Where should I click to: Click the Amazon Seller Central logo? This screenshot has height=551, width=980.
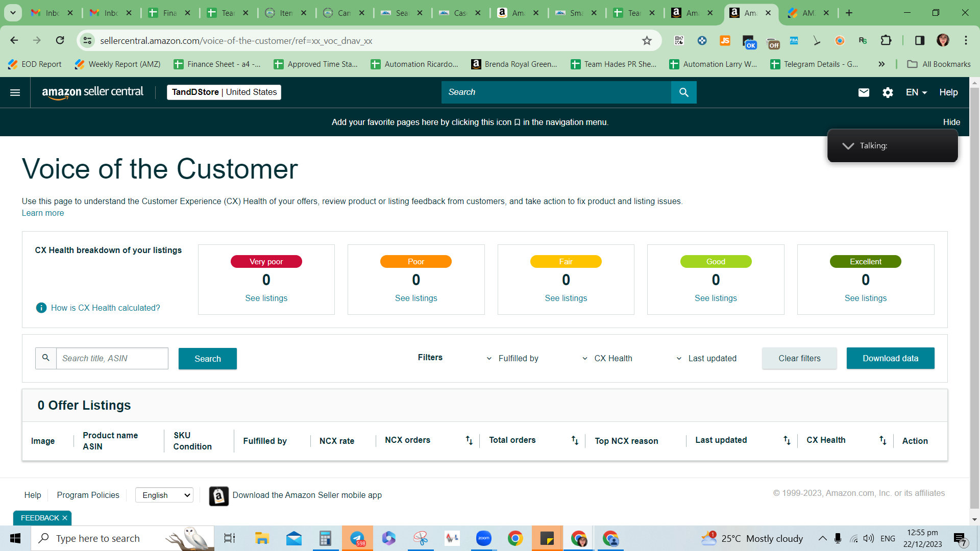point(92,92)
